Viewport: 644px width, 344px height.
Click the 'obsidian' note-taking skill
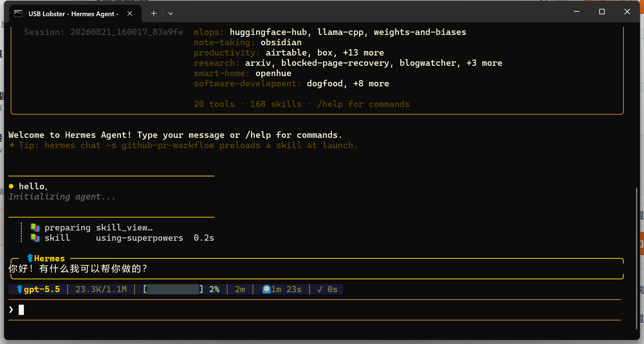[x=281, y=42]
